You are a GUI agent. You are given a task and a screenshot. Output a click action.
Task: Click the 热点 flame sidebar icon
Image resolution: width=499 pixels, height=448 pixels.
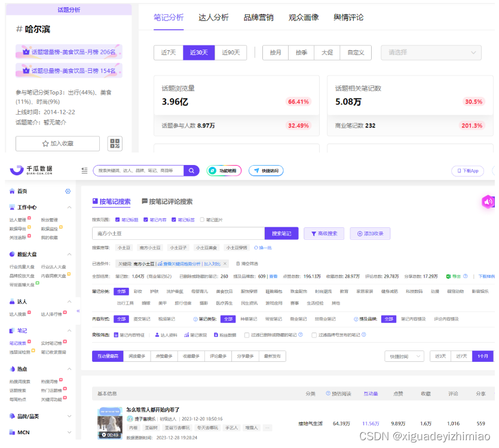point(12,368)
